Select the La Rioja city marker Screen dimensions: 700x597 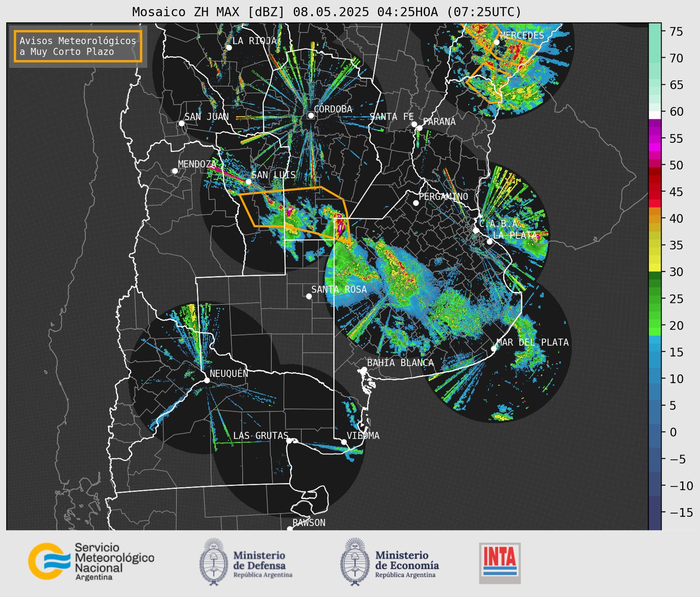click(x=229, y=48)
